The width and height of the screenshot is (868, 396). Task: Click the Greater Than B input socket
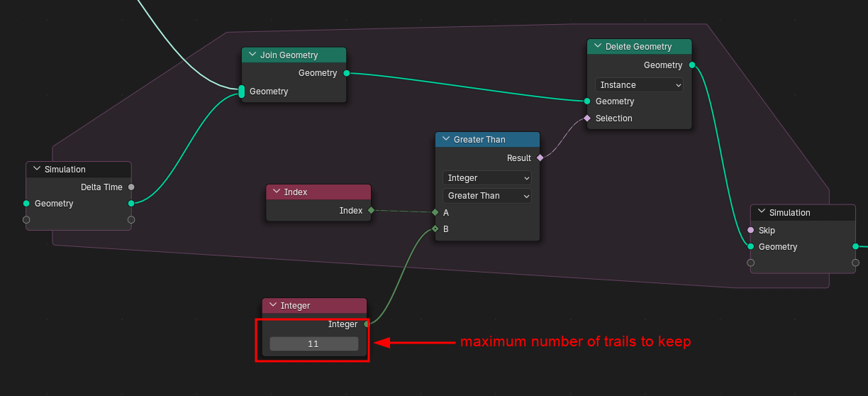pyautogui.click(x=435, y=229)
